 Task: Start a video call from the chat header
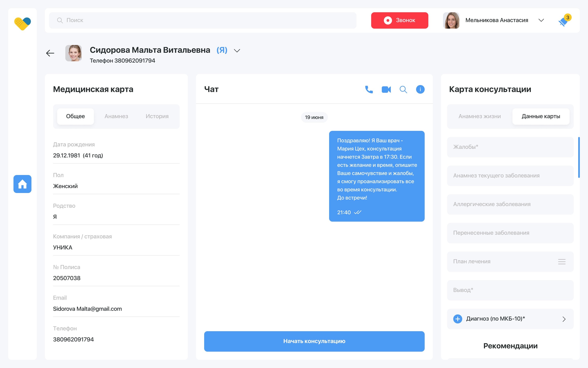point(386,89)
